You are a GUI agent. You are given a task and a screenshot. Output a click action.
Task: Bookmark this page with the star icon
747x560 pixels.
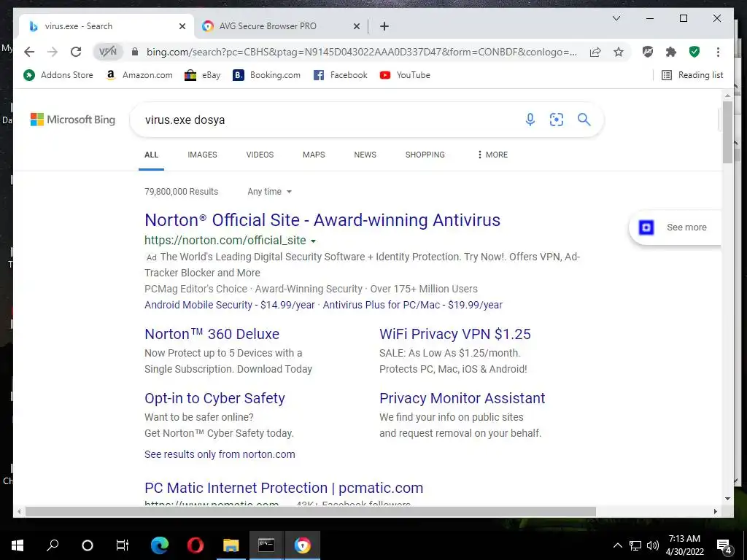click(619, 52)
